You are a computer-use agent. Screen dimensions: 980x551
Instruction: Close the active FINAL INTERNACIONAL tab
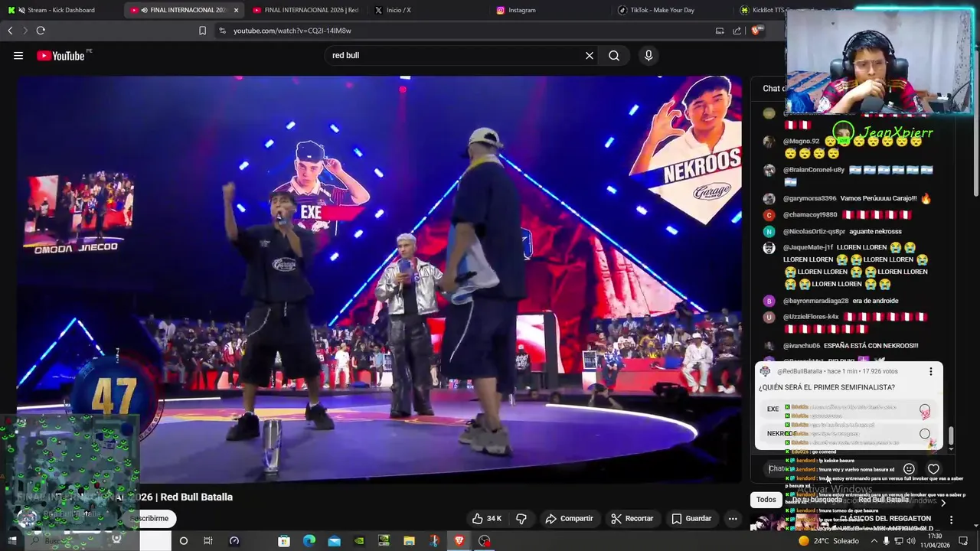click(x=236, y=10)
